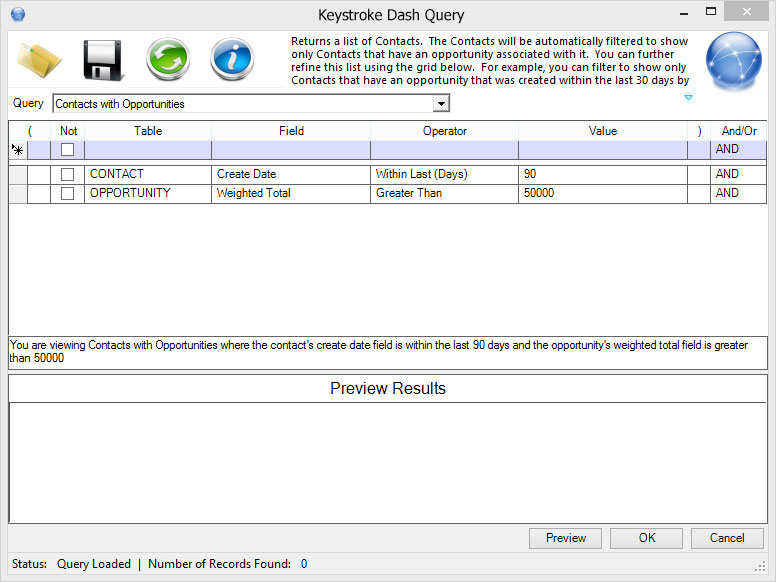776x582 pixels.
Task: Select the Within Last (Days) operator cell
Action: coord(444,174)
